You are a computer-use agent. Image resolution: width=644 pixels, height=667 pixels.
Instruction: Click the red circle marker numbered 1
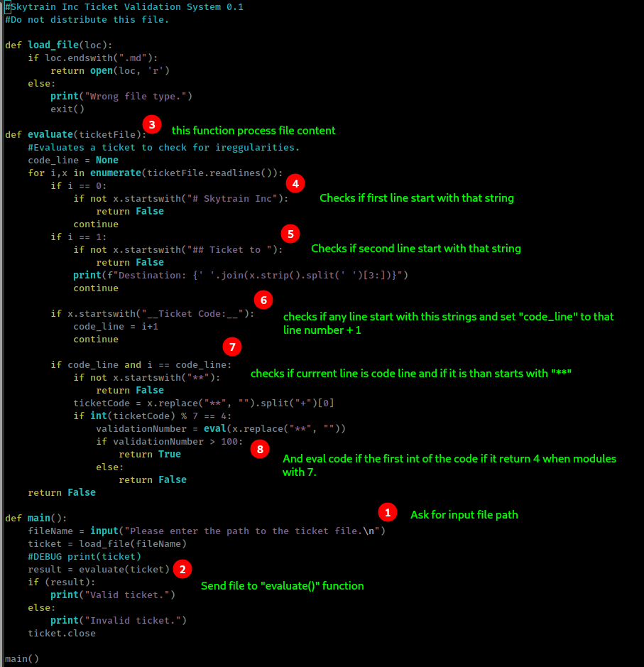click(x=387, y=511)
